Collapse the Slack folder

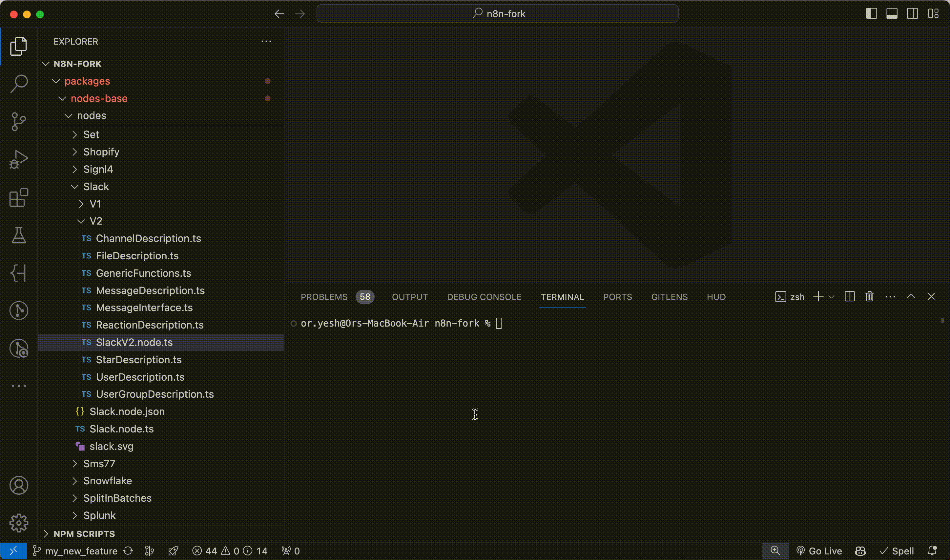(96, 187)
